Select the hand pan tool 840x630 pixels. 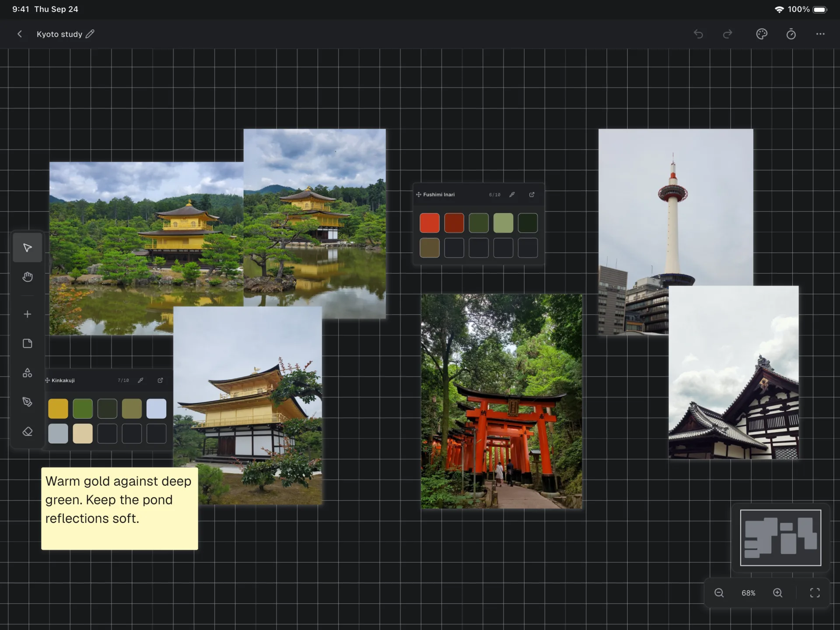click(x=28, y=277)
